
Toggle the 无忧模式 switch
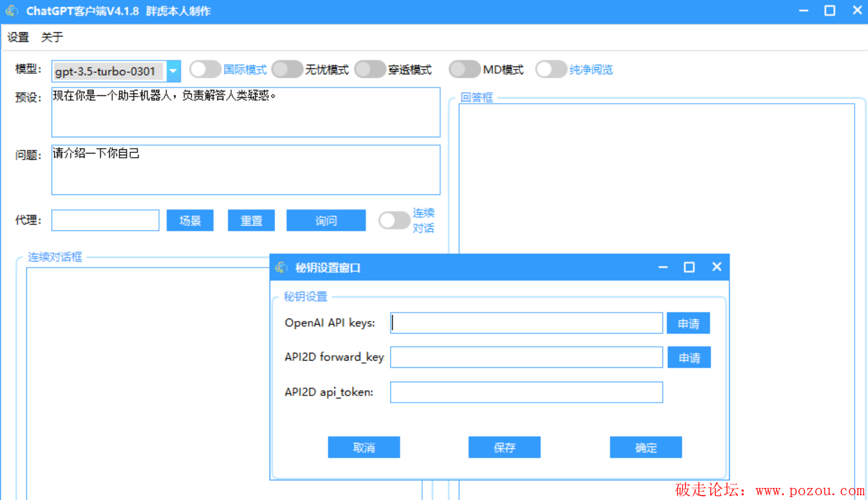click(287, 70)
